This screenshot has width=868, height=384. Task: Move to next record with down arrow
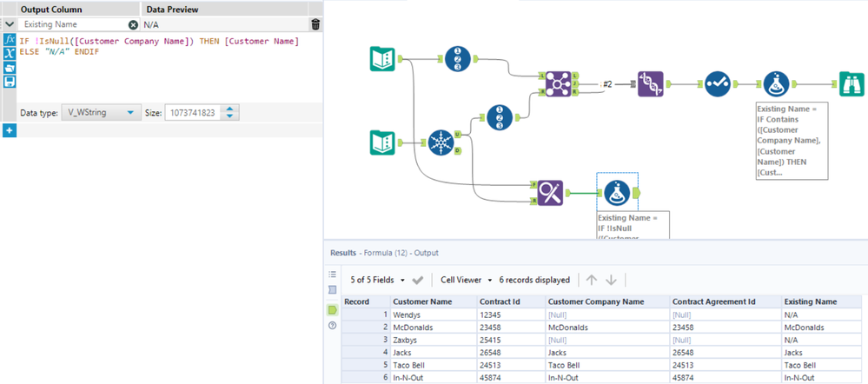611,280
